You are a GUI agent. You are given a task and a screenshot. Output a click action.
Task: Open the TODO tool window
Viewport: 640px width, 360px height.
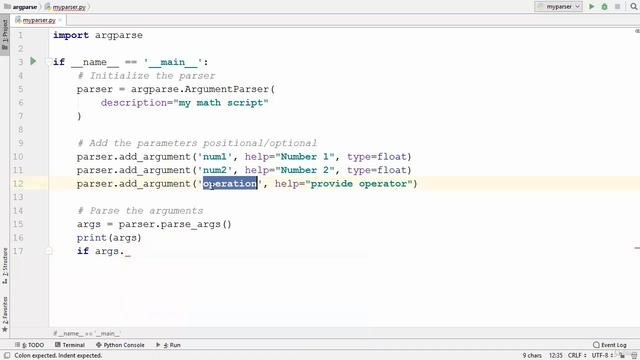(29, 345)
